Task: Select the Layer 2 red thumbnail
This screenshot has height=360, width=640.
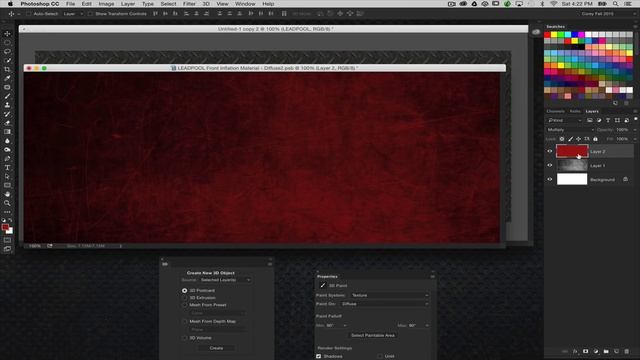Action: click(572, 151)
